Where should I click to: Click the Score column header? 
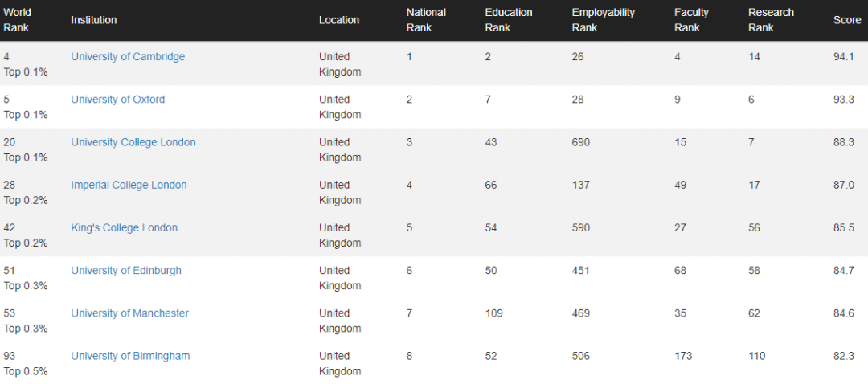848,20
